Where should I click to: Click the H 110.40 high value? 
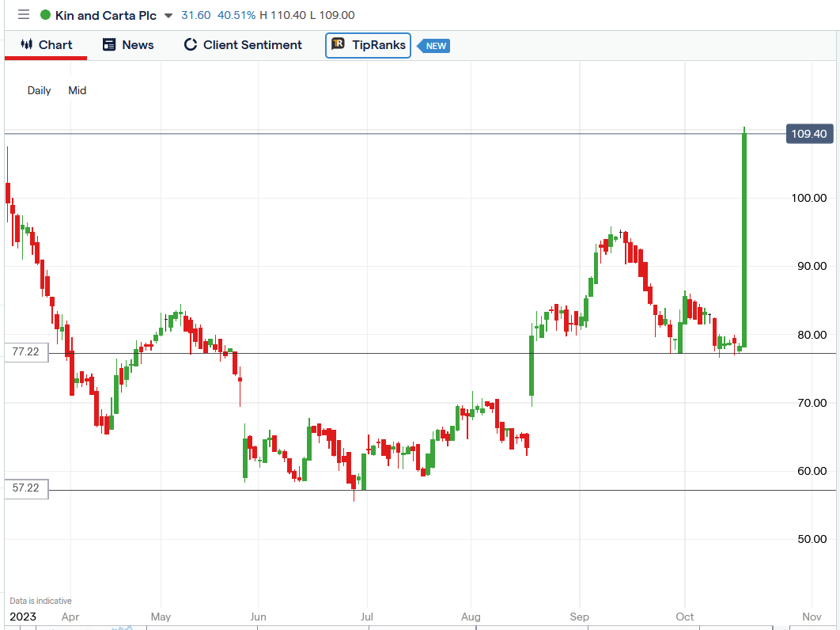click(x=283, y=15)
